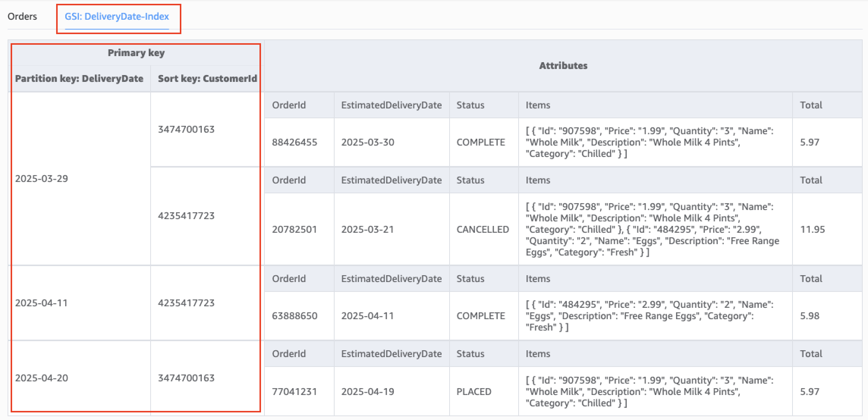
Task: Click OrderId 77041231
Action: [295, 391]
